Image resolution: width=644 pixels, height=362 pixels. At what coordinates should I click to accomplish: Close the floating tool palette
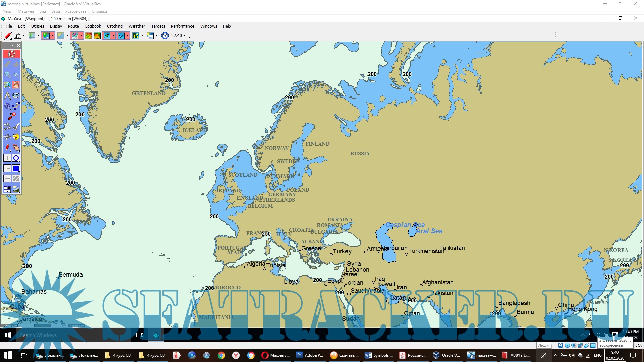coord(18,45)
